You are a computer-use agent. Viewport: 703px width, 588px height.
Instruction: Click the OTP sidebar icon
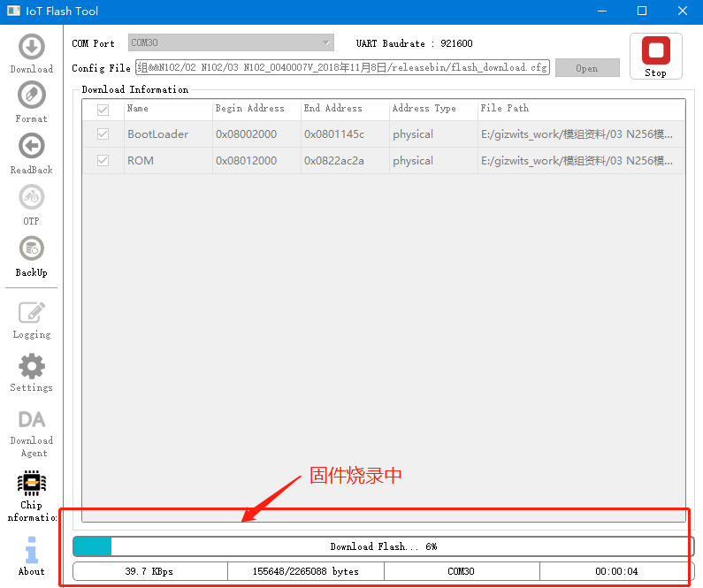(31, 203)
